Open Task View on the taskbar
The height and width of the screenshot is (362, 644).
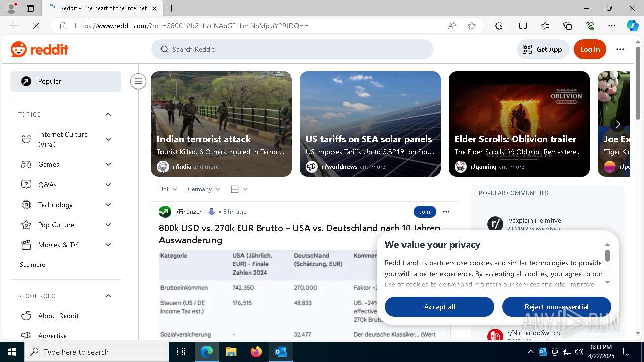[x=181, y=352]
